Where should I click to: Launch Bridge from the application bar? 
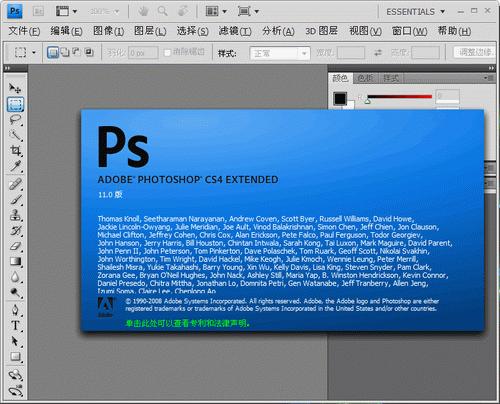[38, 11]
